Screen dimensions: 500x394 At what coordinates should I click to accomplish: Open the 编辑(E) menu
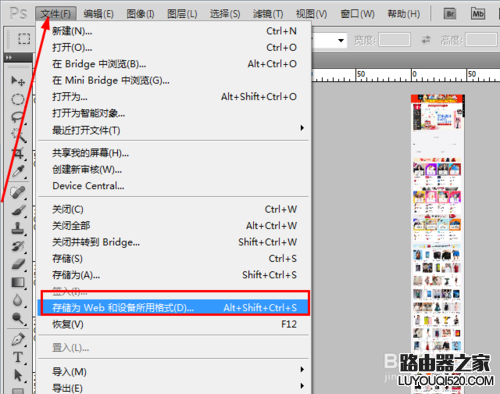click(x=98, y=14)
